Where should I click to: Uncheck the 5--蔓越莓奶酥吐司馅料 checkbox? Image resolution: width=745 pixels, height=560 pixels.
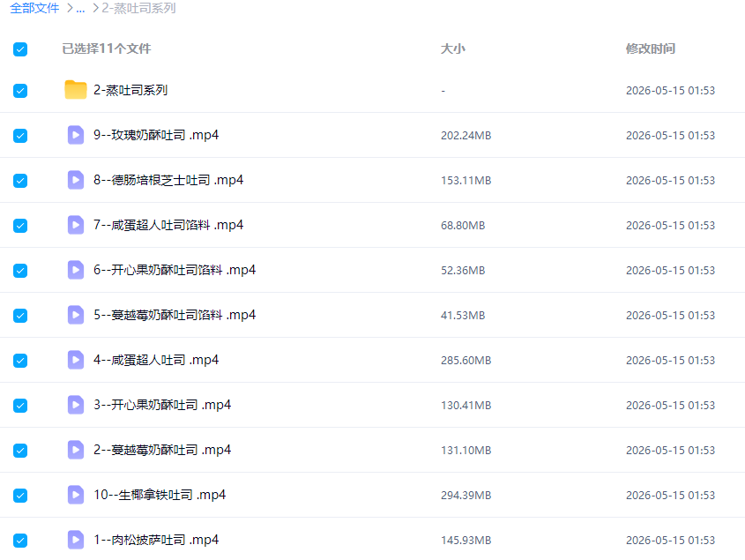click(20, 316)
